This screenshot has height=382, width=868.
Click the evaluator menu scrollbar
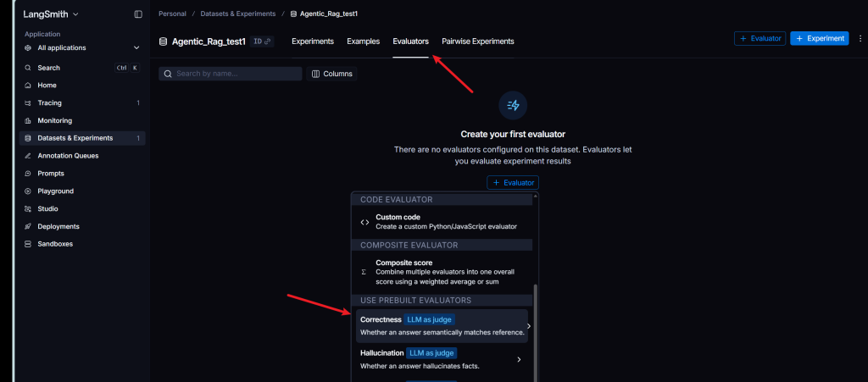click(535, 333)
